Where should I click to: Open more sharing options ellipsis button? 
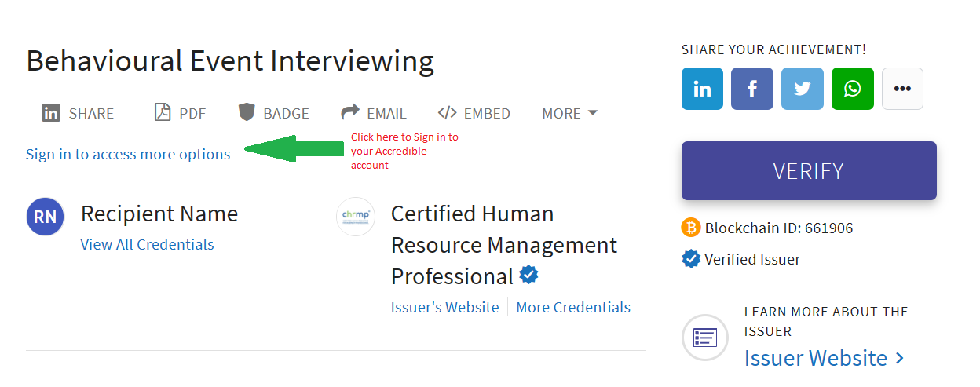coord(902,89)
